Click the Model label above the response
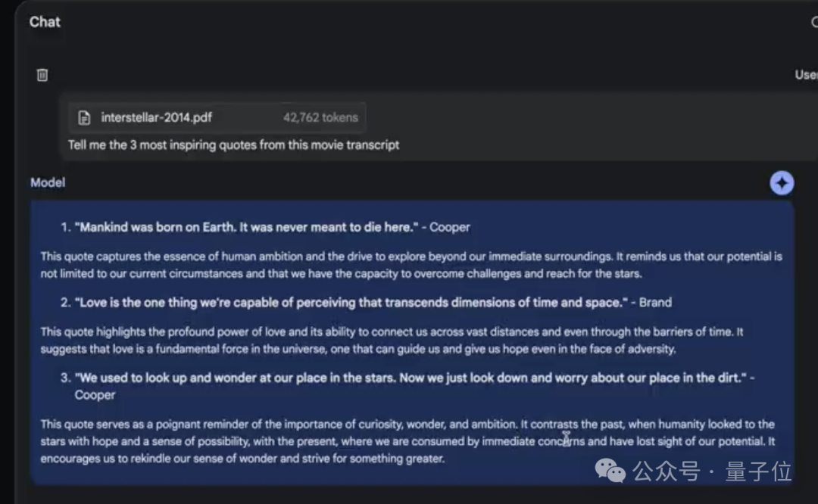The width and height of the screenshot is (818, 504). point(48,182)
